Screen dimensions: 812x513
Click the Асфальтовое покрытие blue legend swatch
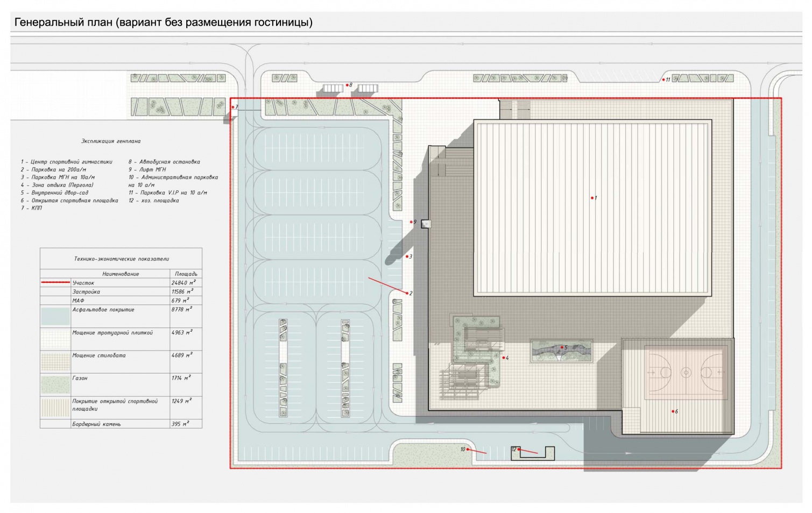[55, 316]
